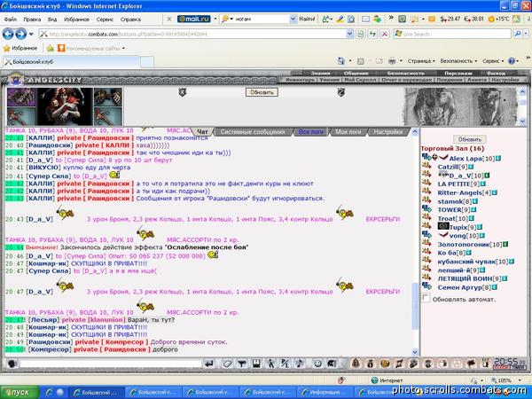Click the character portrait thumbnail
This screenshot has width=532, height=399.
click(x=65, y=106)
